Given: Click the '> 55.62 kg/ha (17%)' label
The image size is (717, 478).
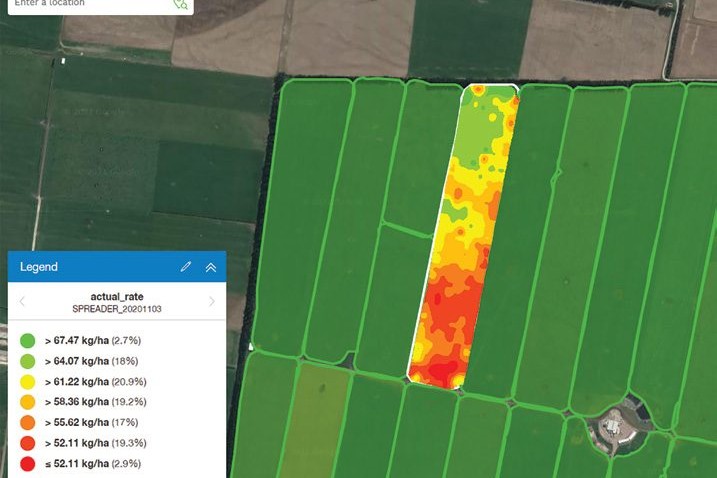Looking at the screenshot, I should (x=91, y=422).
